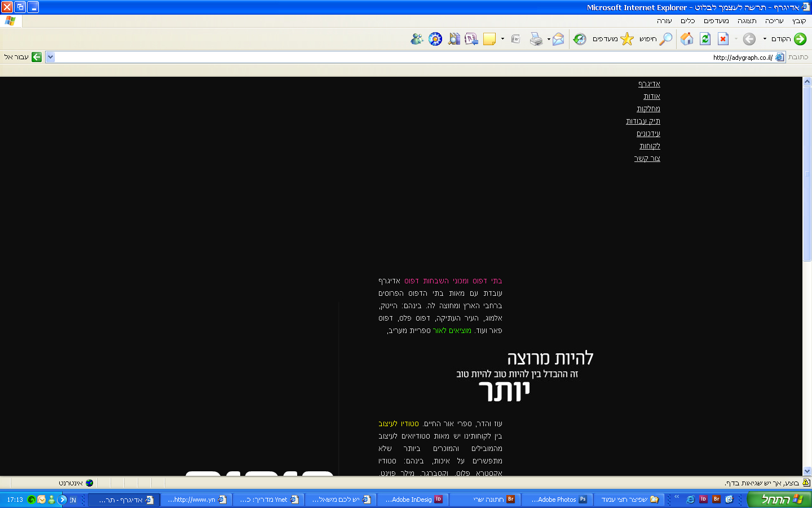Click the yellow script error warning icon
The height and width of the screenshot is (508, 812).
[806, 483]
